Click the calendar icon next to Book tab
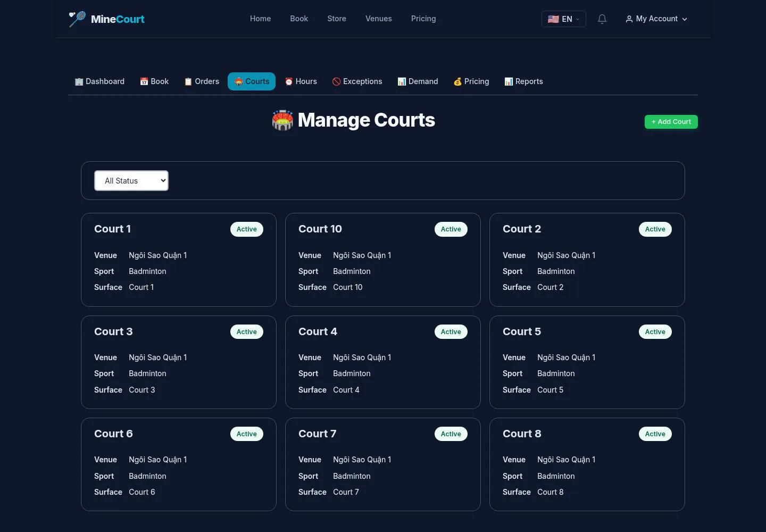The height and width of the screenshot is (532, 766). 144,81
